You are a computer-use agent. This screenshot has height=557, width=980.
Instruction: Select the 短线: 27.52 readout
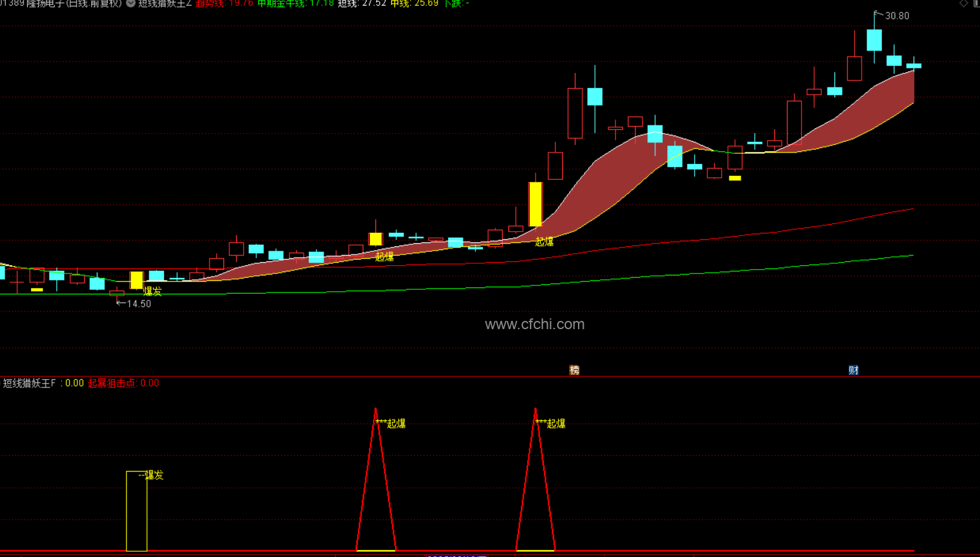[362, 3]
